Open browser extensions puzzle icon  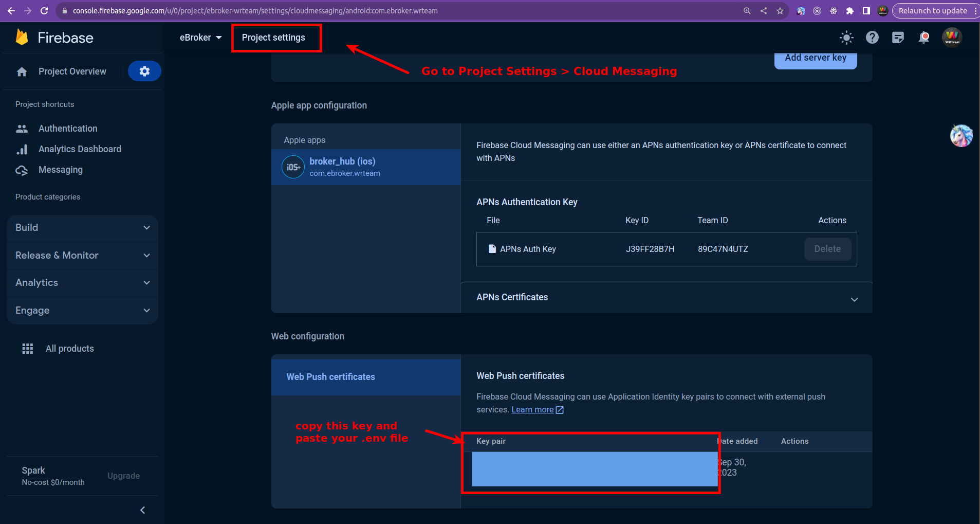point(850,11)
